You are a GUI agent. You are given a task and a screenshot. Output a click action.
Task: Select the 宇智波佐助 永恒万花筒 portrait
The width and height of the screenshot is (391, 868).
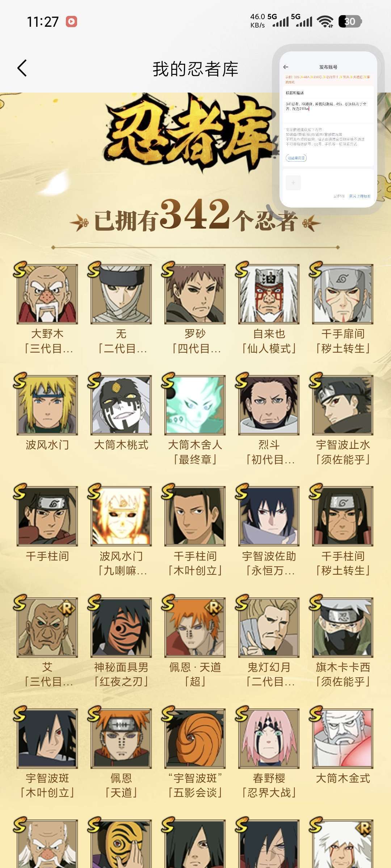(x=269, y=516)
